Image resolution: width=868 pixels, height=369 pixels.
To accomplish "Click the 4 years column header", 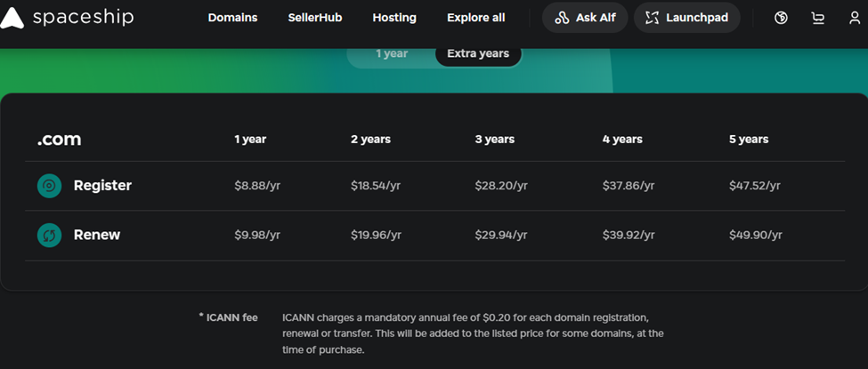I will [x=623, y=140].
